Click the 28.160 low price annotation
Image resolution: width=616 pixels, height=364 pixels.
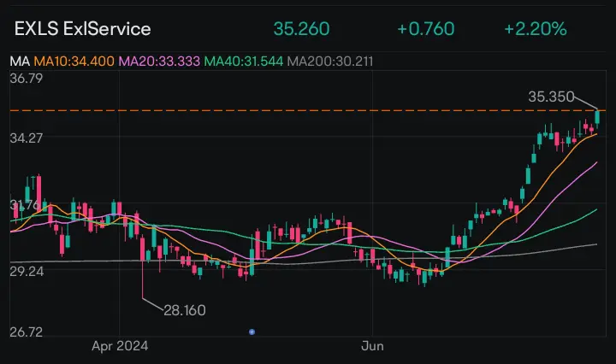pyautogui.click(x=185, y=311)
